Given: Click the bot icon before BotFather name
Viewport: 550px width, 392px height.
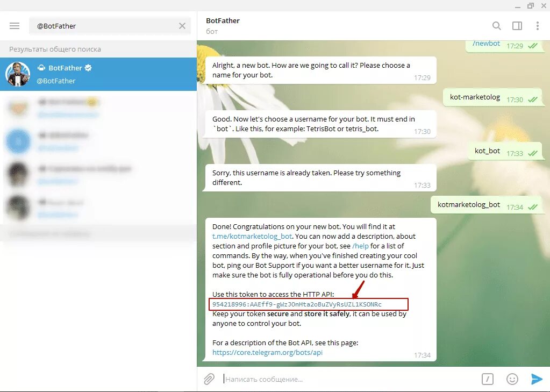Looking at the screenshot, I should (41, 68).
